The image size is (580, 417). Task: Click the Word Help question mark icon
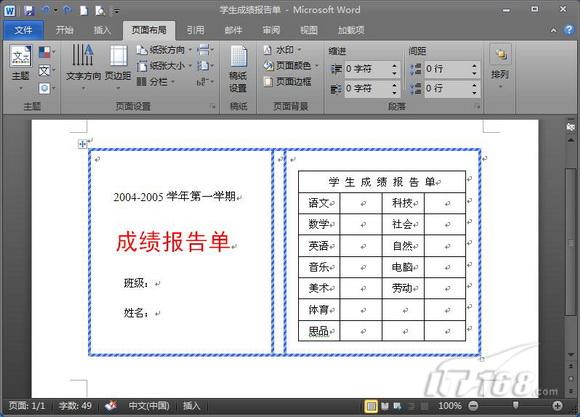coord(569,30)
